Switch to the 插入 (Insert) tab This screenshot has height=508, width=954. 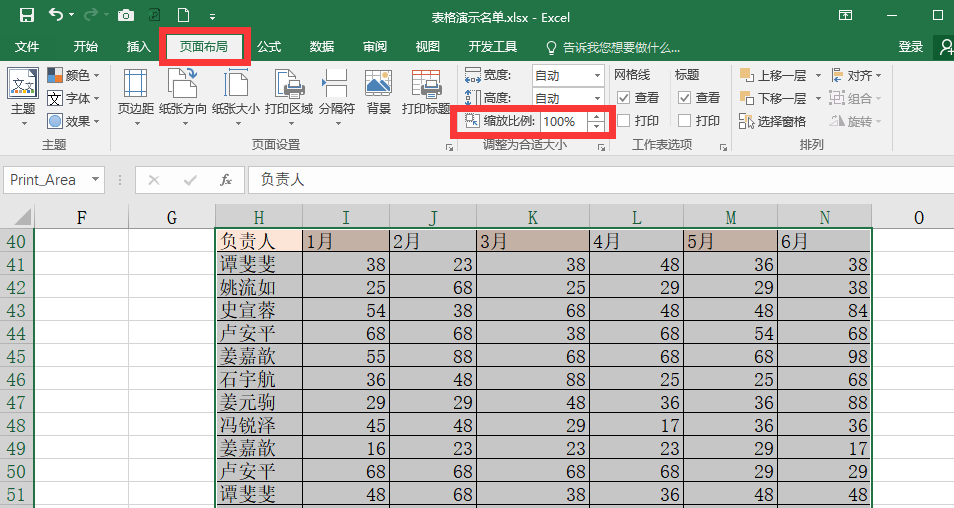tap(138, 47)
